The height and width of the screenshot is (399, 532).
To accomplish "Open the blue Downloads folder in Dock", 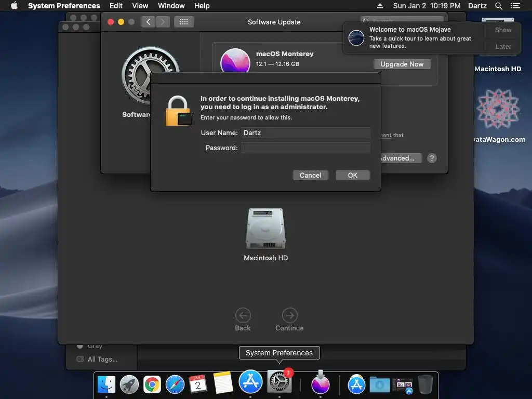I will [379, 385].
